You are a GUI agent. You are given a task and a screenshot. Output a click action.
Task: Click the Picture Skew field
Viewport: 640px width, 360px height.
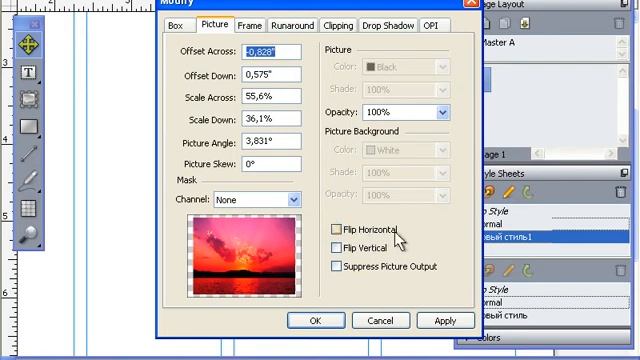point(271,164)
